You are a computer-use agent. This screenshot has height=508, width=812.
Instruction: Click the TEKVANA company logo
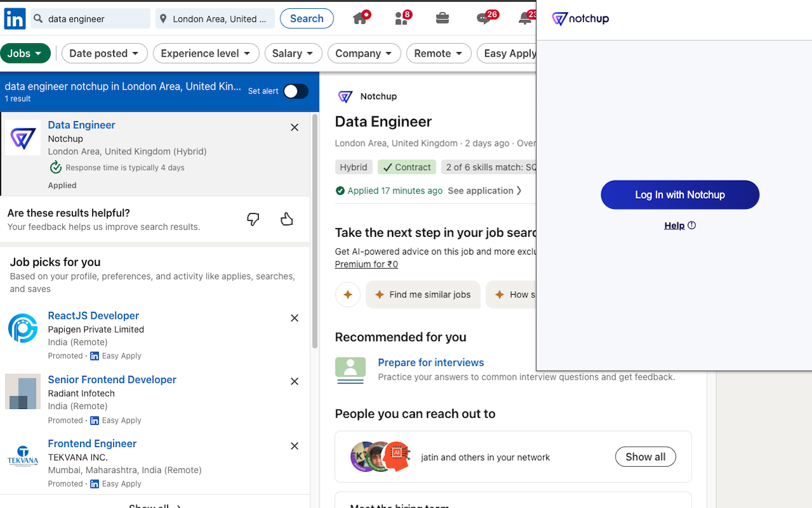click(x=23, y=456)
